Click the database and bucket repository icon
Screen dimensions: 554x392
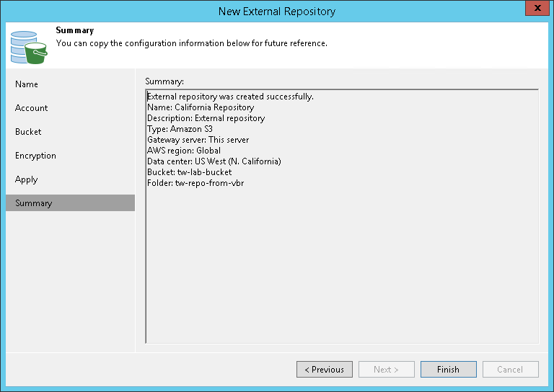29,48
